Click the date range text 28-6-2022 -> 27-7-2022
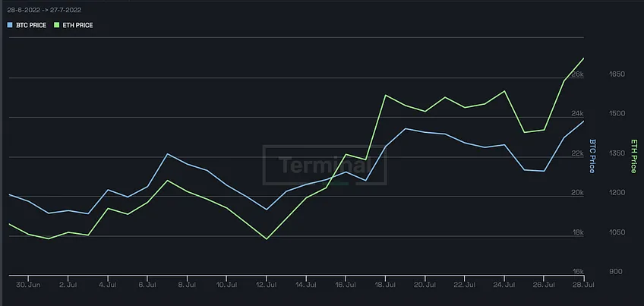 click(x=44, y=11)
